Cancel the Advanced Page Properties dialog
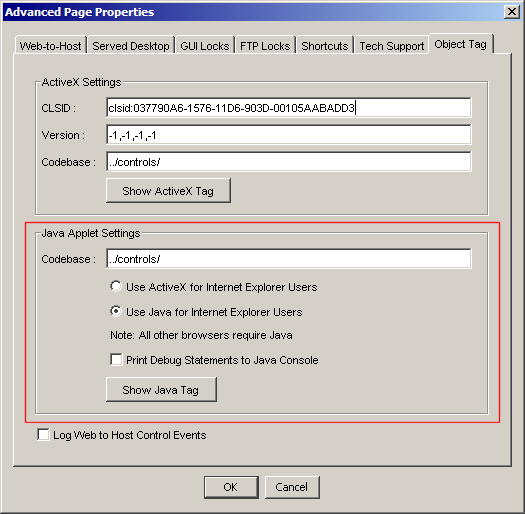Image resolution: width=525 pixels, height=514 pixels. click(292, 487)
